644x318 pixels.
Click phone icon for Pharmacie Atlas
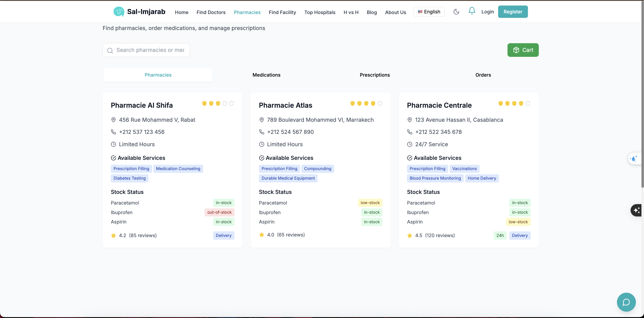tap(262, 132)
